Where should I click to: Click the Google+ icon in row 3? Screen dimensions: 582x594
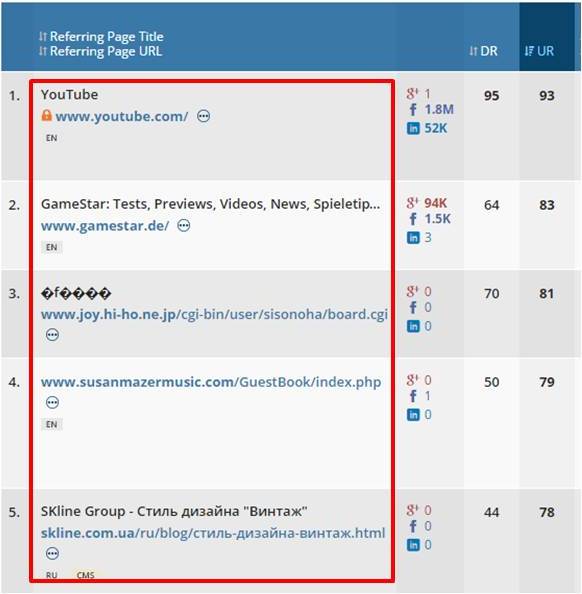click(413, 291)
